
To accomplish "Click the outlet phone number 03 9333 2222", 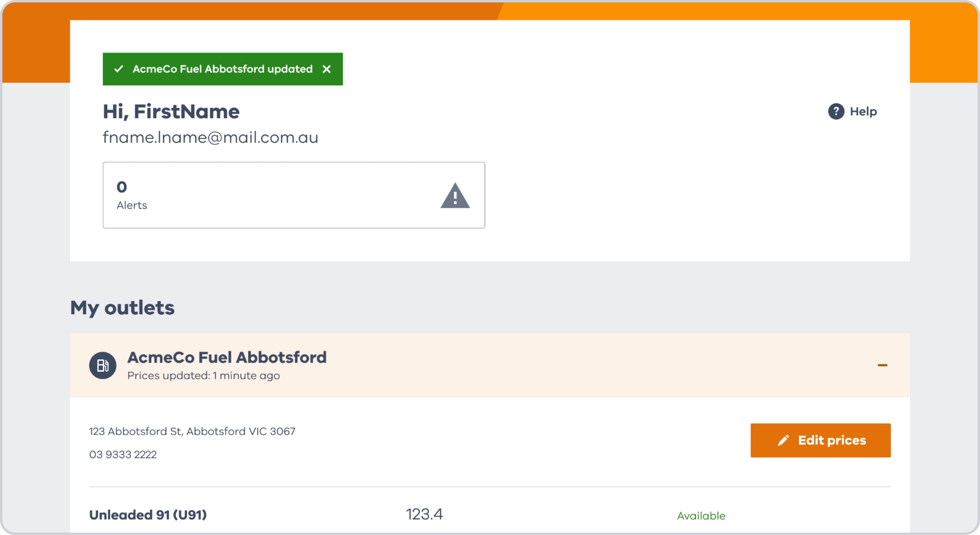I will [123, 454].
